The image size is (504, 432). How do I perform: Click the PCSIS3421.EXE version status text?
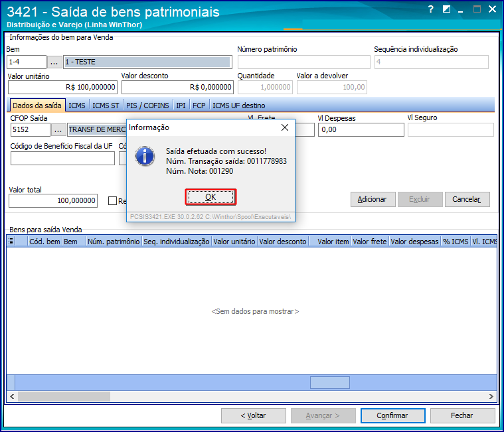tap(210, 217)
